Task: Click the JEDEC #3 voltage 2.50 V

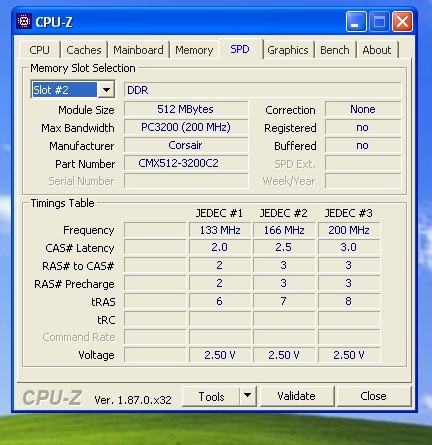Action: pyautogui.click(x=349, y=355)
